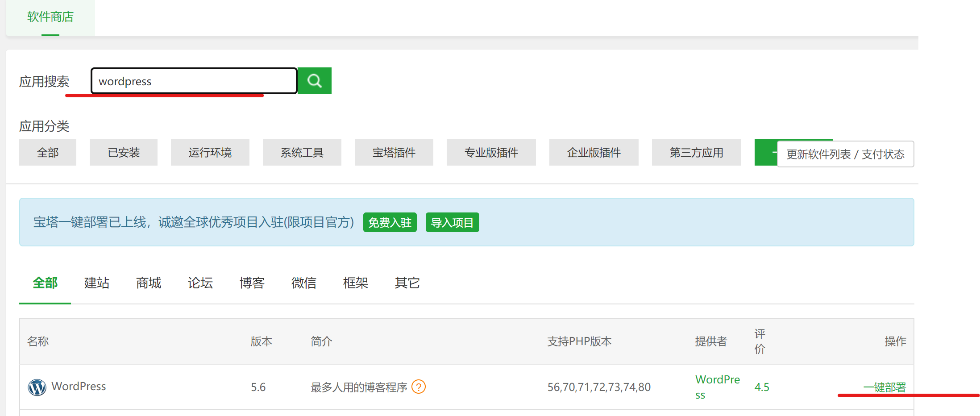Show 已安装 installed applications
The height and width of the screenshot is (416, 980).
124,153
